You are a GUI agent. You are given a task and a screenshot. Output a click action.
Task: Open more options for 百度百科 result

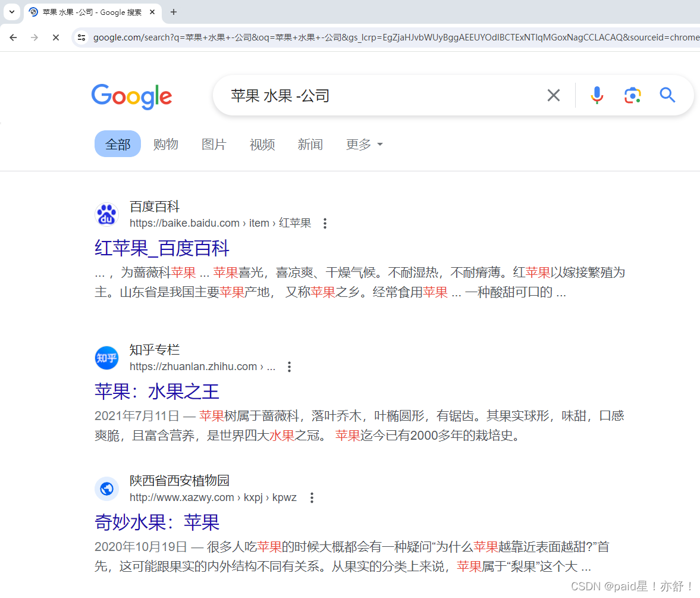pyautogui.click(x=325, y=223)
